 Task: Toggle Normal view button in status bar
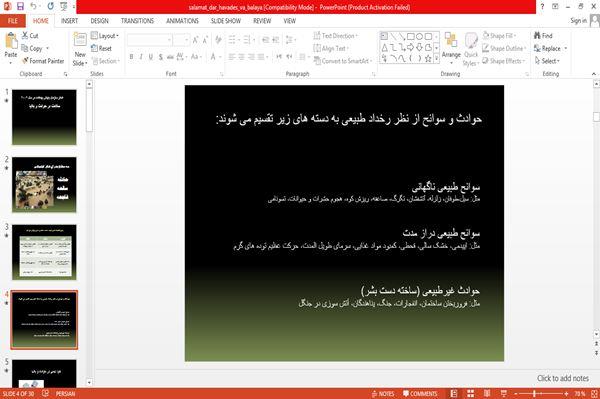454,393
